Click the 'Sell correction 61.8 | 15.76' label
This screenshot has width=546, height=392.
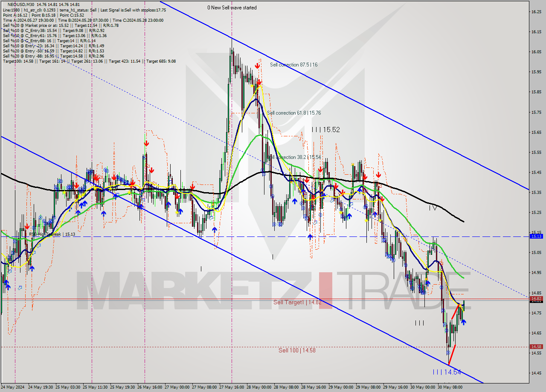[293, 113]
